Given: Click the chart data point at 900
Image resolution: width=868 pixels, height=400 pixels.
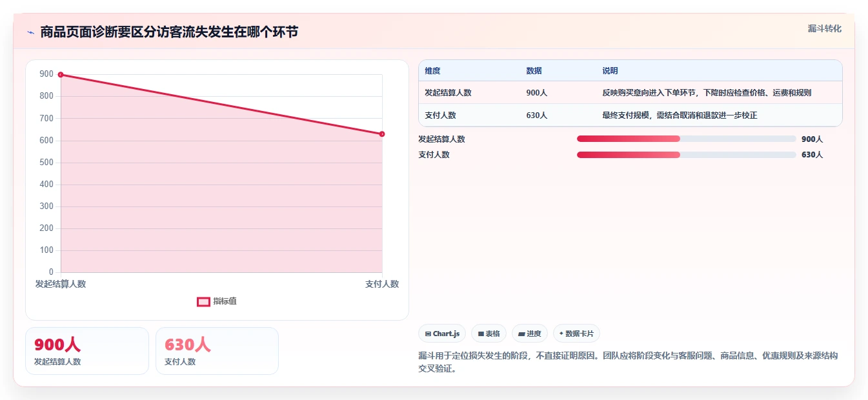Looking at the screenshot, I should [61, 75].
